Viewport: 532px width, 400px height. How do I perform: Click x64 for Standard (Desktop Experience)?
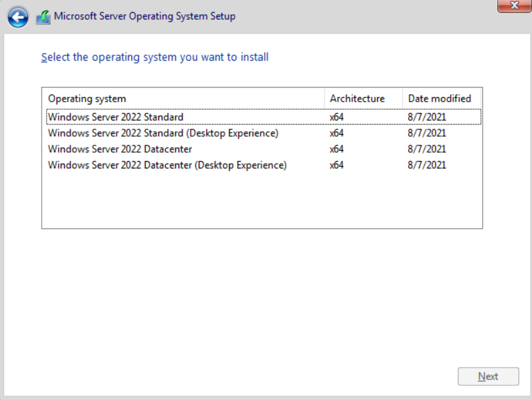[x=337, y=133]
